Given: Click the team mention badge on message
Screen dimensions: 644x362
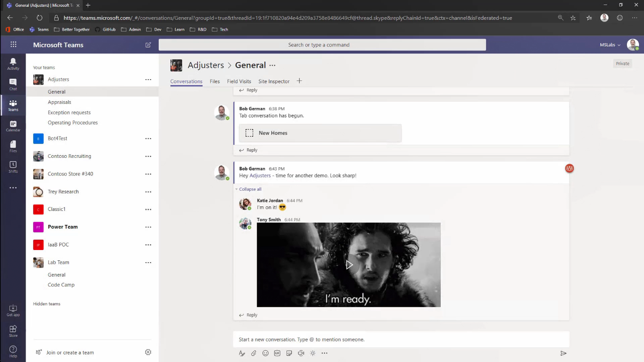Looking at the screenshot, I should (569, 169).
